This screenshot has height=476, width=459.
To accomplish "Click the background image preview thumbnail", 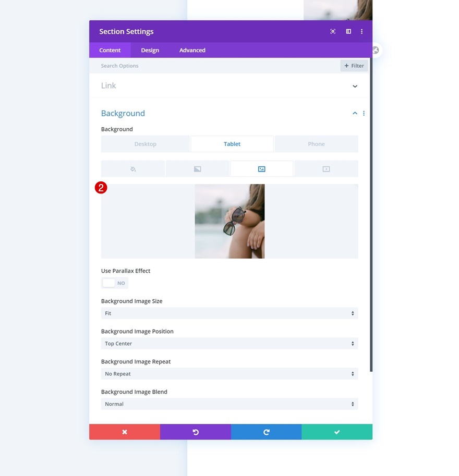I will click(x=229, y=221).
